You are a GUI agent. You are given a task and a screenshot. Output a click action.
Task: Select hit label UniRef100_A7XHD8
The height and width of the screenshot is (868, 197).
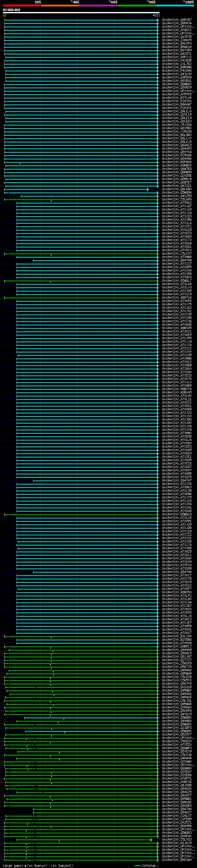point(177,365)
